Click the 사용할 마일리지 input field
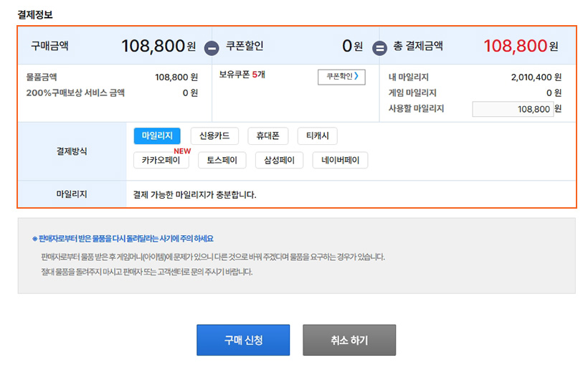 tap(512, 109)
